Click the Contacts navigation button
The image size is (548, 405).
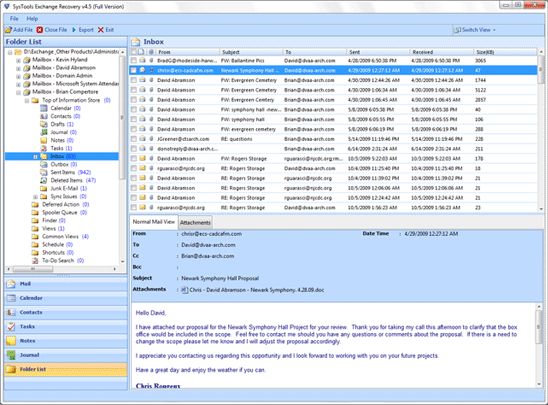coord(66,312)
